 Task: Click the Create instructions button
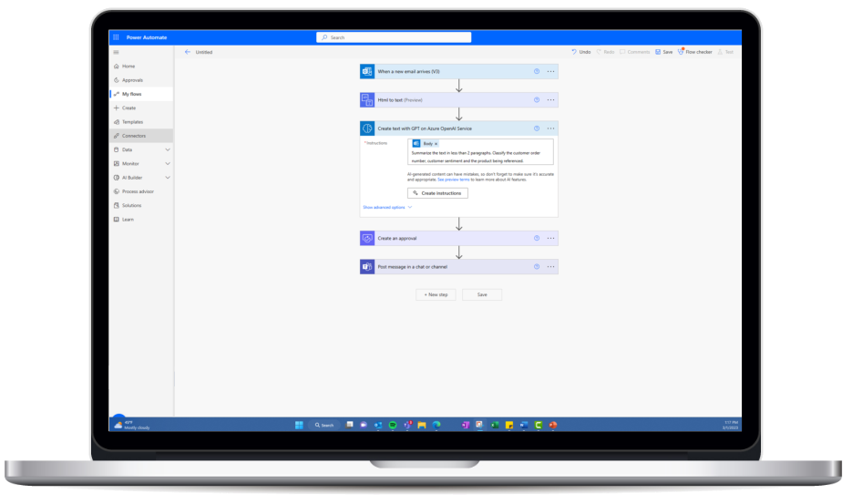click(437, 193)
